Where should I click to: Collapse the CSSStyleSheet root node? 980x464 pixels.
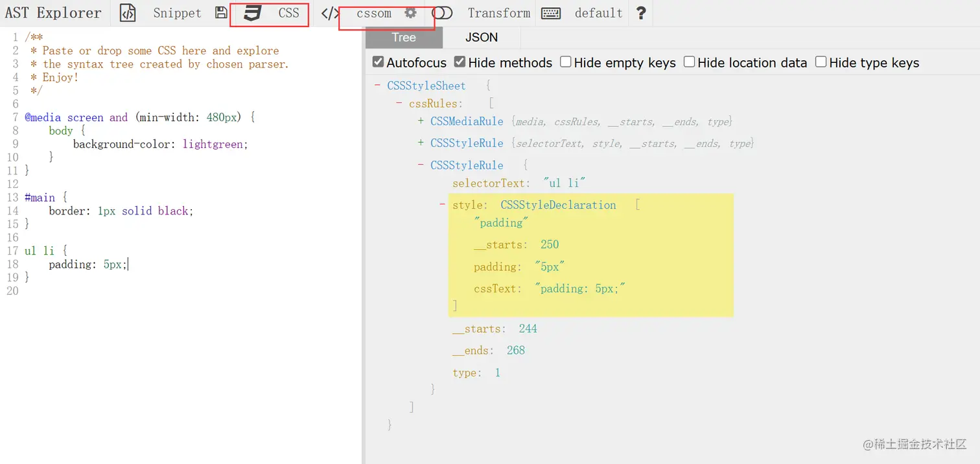[377, 86]
